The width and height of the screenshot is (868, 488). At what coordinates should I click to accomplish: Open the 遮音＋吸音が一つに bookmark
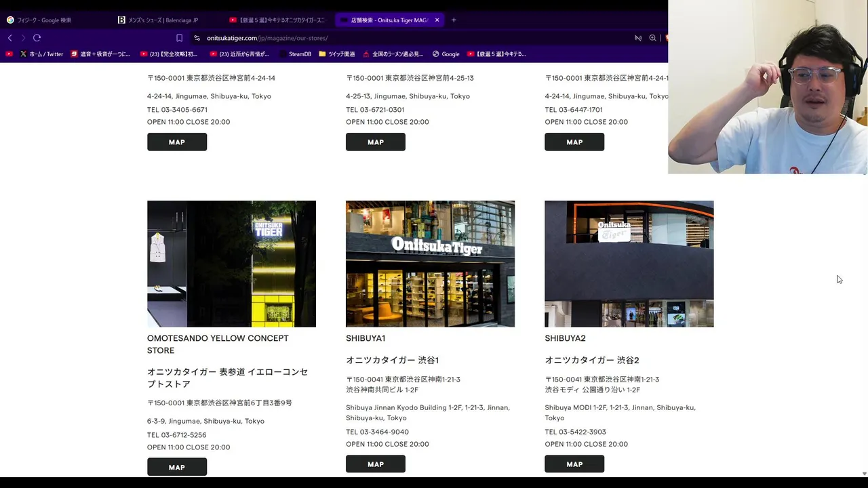(x=100, y=54)
